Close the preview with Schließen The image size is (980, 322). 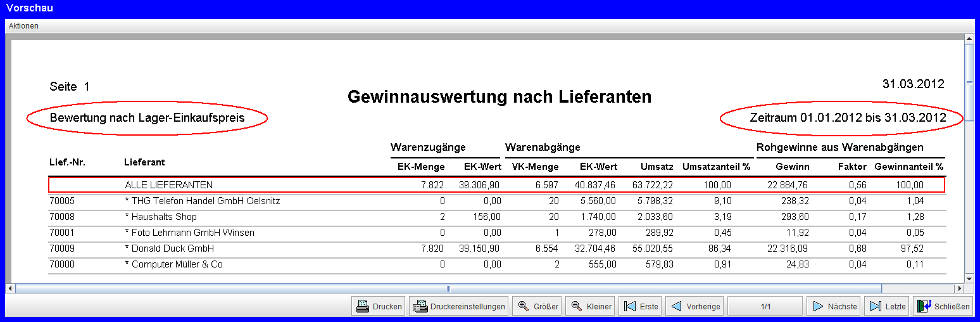(x=943, y=306)
